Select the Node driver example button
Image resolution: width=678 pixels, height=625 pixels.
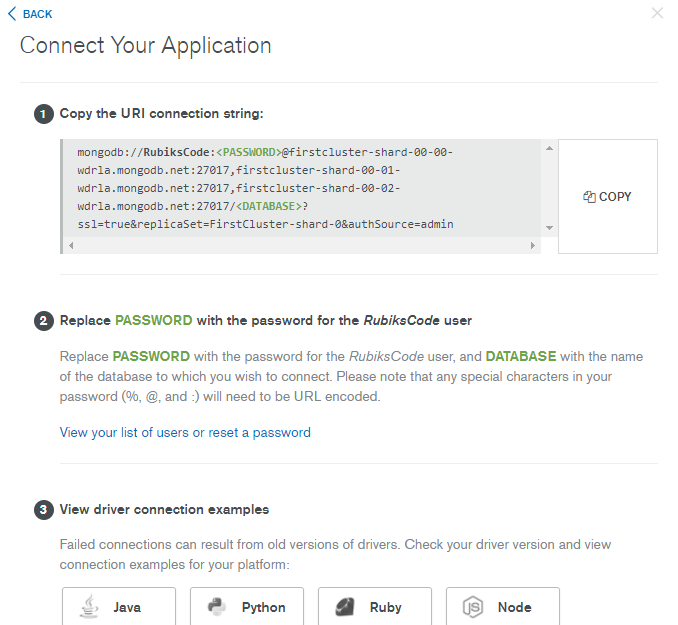503,606
